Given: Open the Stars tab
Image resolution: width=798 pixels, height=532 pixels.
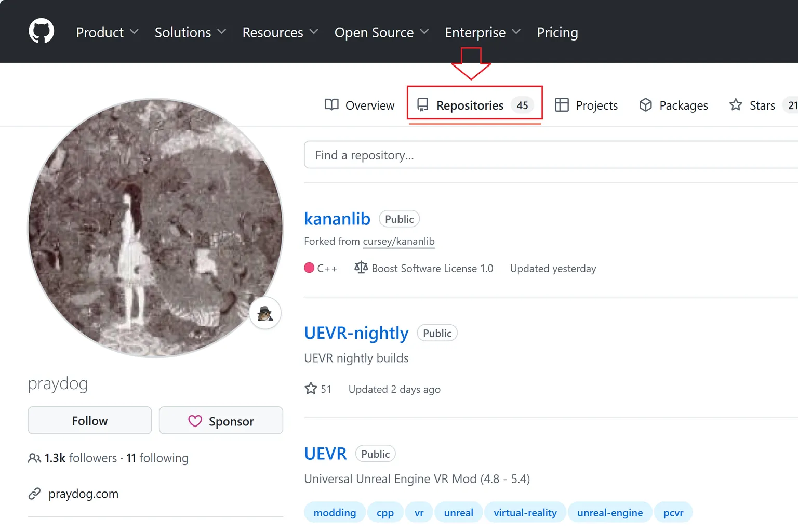Looking at the screenshot, I should click(x=753, y=105).
